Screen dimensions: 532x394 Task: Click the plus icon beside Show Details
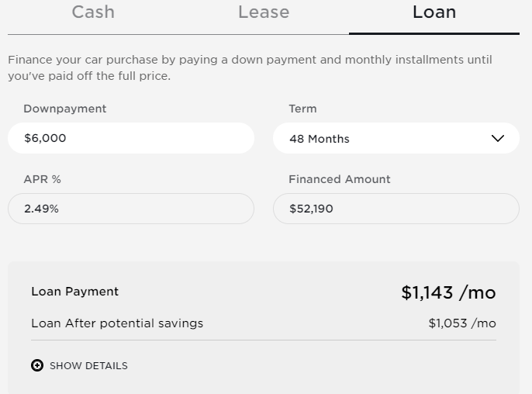pyautogui.click(x=37, y=365)
